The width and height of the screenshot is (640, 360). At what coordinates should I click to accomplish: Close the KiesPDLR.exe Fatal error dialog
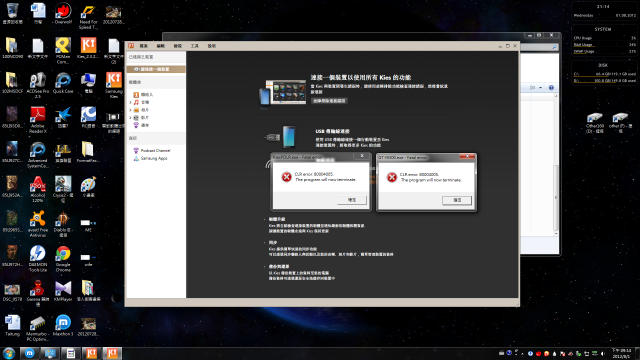coord(362,156)
